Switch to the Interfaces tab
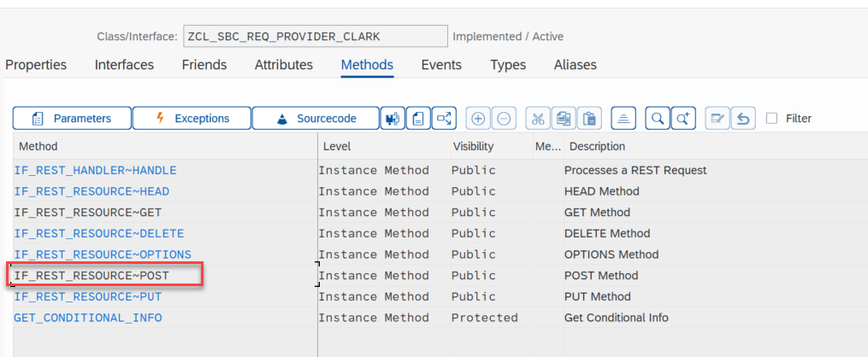 pos(124,65)
